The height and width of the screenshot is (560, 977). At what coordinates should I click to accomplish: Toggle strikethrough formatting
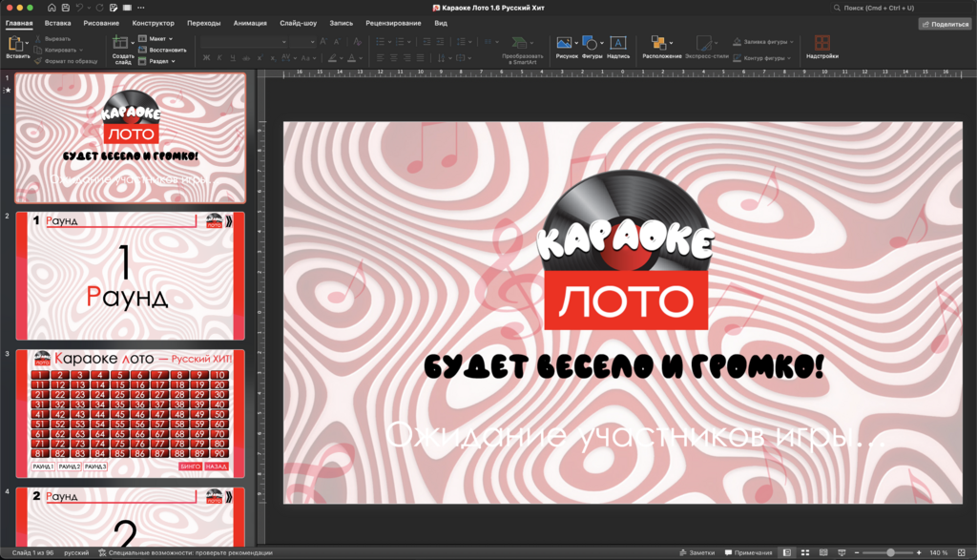[x=246, y=58]
